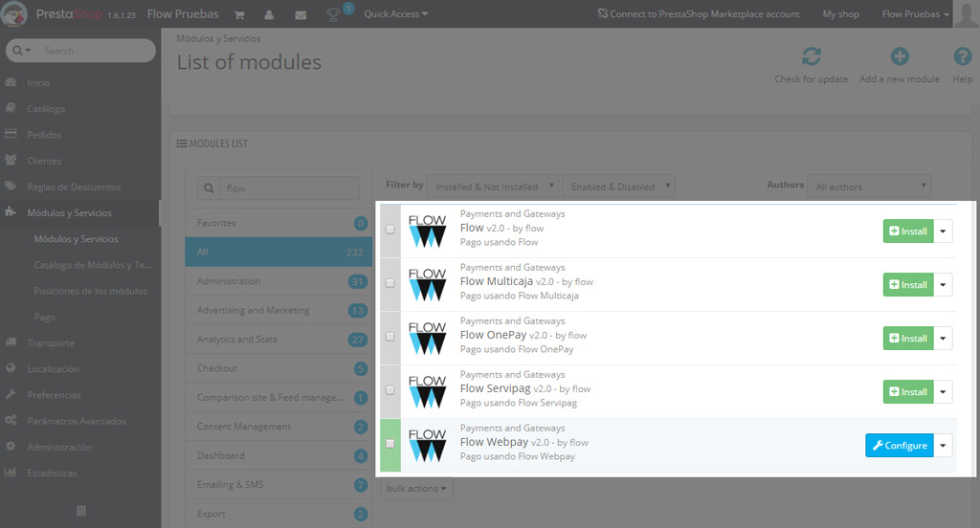Click the Inicio dashboard icon in sidebar
The width and height of the screenshot is (980, 528).
11,82
